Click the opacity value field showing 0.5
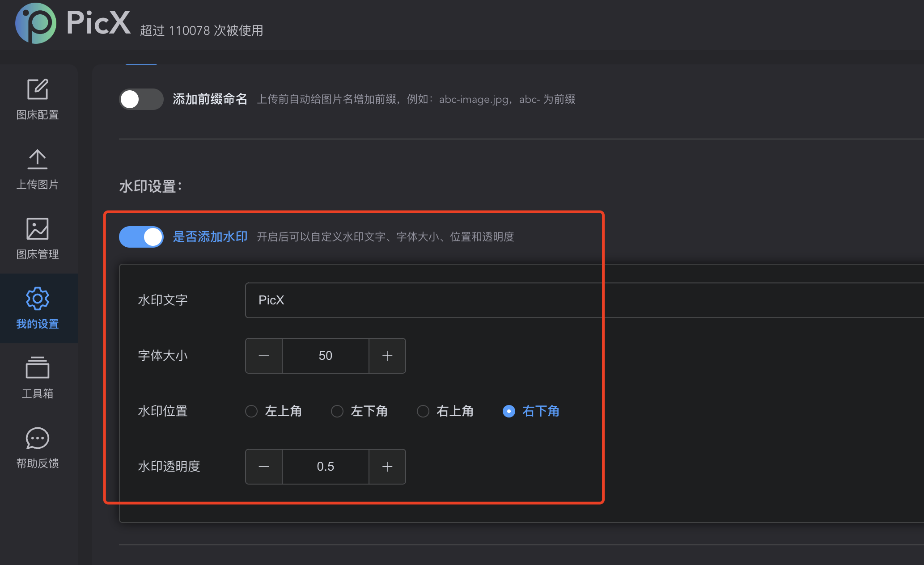 (x=326, y=467)
